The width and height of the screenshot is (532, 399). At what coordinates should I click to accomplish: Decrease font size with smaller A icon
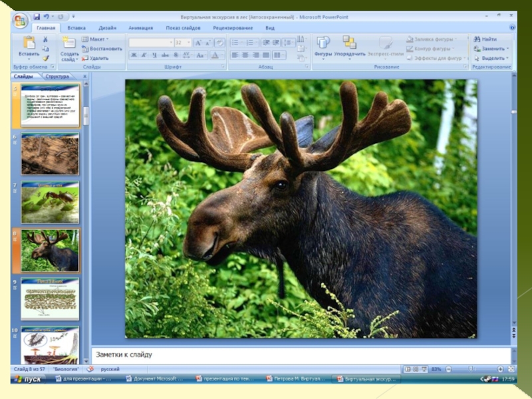(x=208, y=43)
